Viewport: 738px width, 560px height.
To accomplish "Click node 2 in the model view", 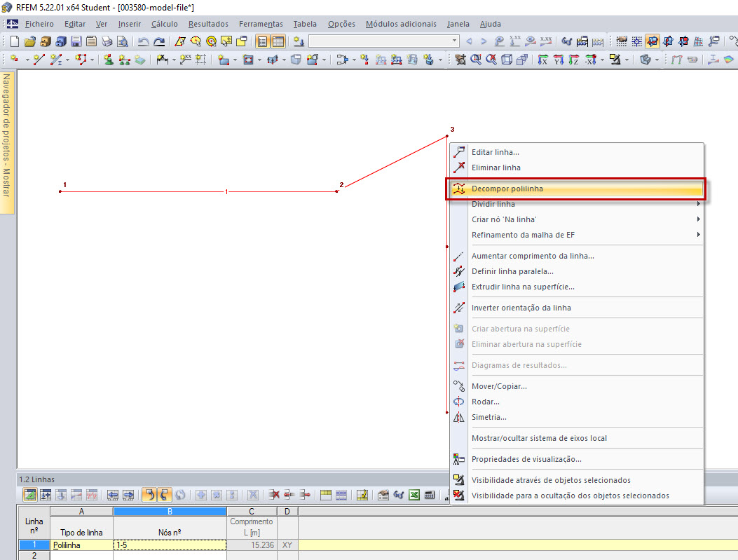I will 337,191.
